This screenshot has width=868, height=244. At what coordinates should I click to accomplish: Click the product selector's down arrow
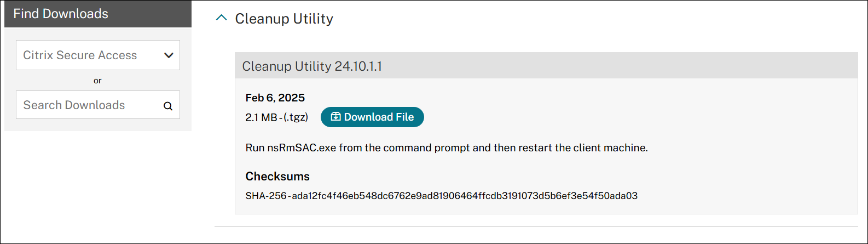tap(169, 55)
